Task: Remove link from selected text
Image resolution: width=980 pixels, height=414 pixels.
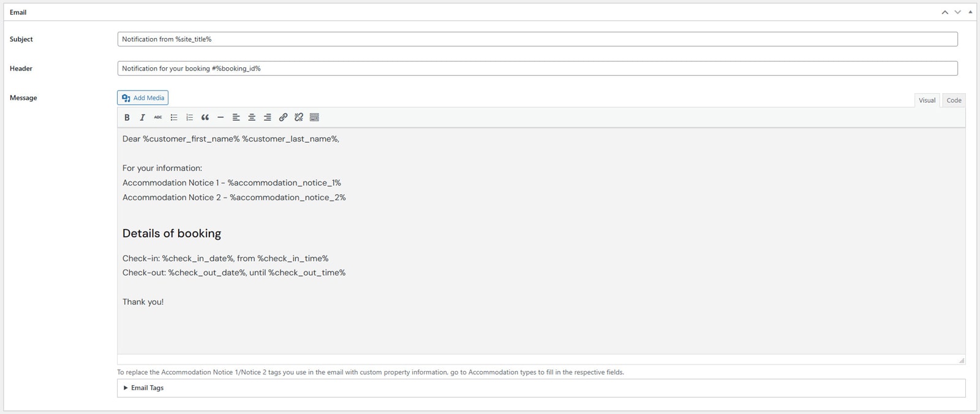Action: (x=299, y=118)
